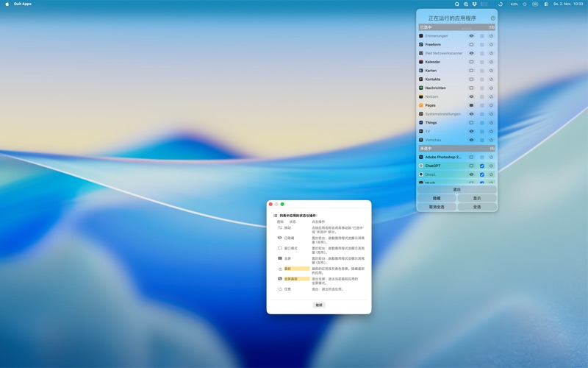Uncheck the DeepL checkbox
The height and width of the screenshot is (368, 588).
coord(482,174)
